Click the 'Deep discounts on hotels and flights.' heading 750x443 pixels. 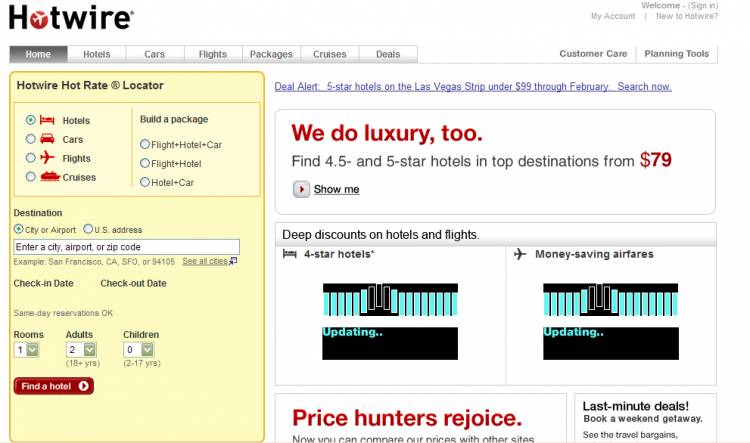pos(381,235)
